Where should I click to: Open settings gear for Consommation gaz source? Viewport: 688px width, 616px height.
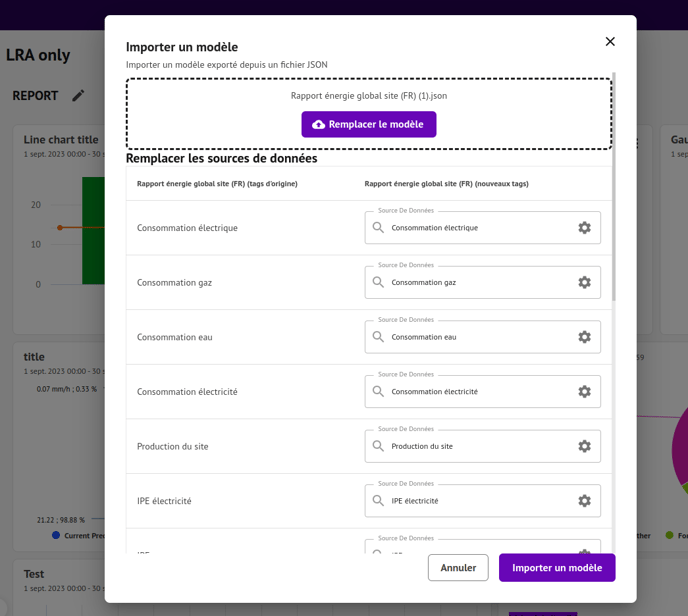pos(584,283)
